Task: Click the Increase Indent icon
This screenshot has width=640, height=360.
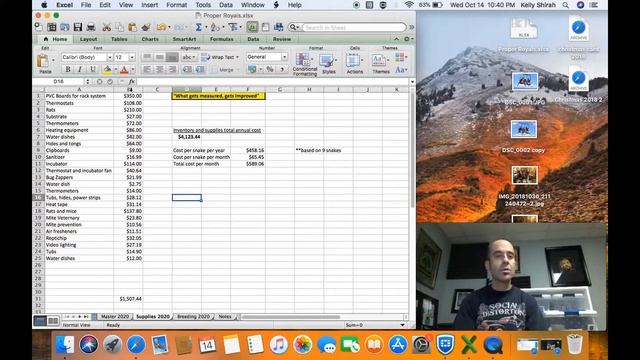Action: coord(200,69)
